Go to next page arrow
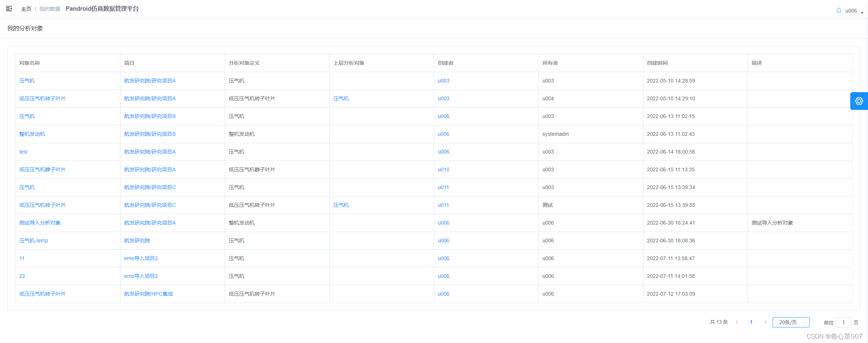868x343 pixels. pos(765,322)
